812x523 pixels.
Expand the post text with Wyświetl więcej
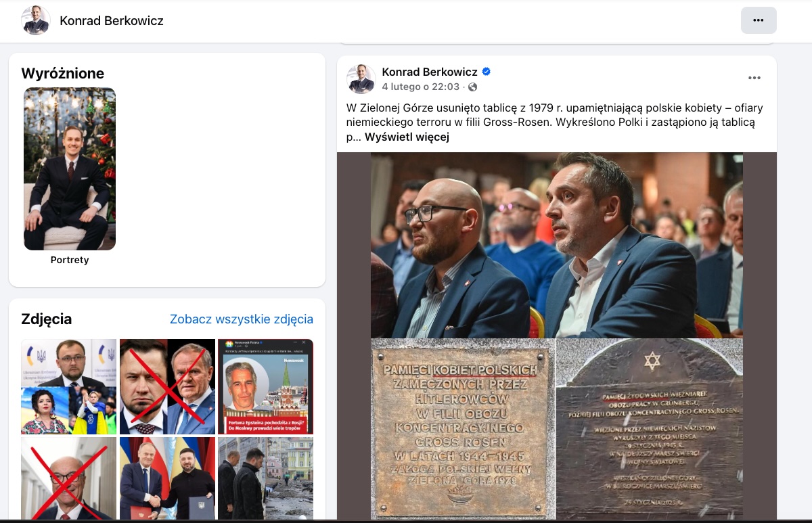point(407,137)
